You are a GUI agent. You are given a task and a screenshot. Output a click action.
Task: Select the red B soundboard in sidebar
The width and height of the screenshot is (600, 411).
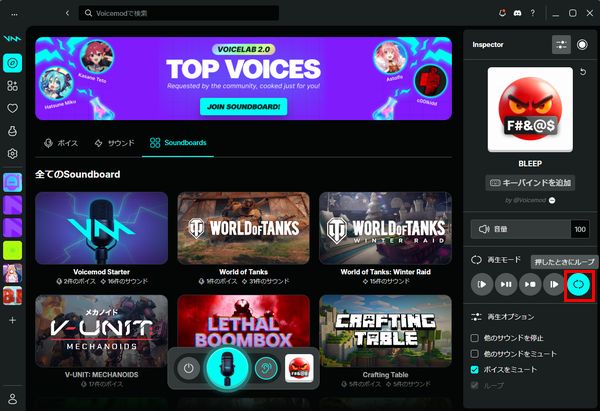click(13, 296)
